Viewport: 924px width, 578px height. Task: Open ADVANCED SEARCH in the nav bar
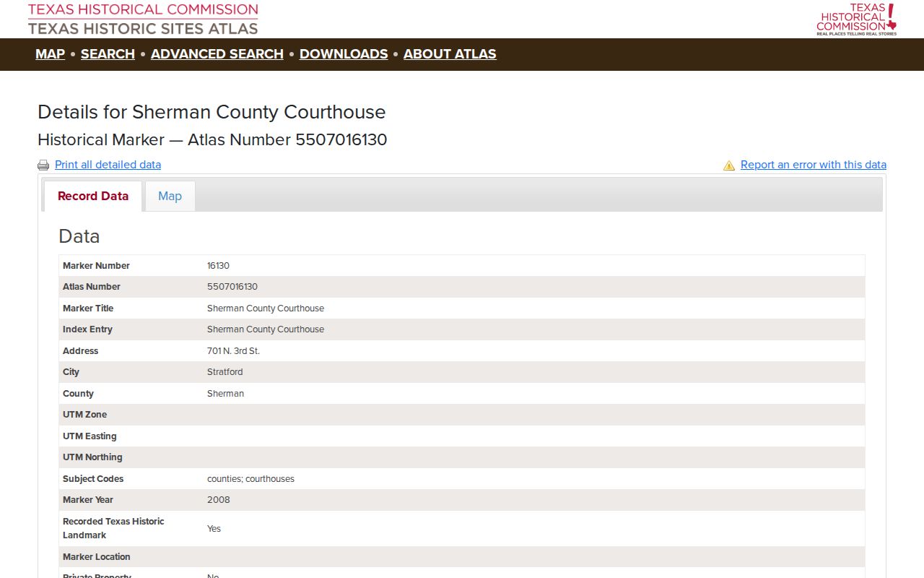click(x=217, y=54)
